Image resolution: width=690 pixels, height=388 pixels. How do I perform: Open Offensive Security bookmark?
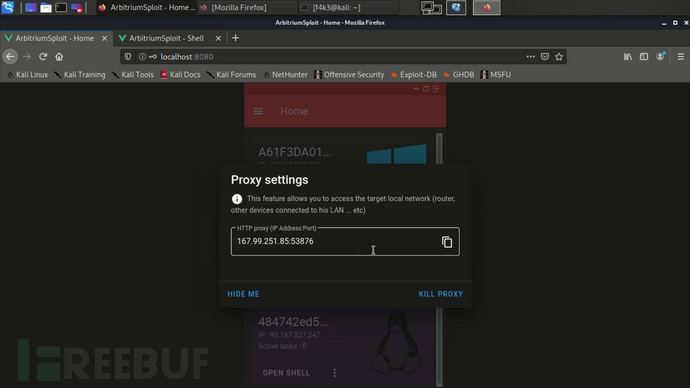tap(349, 75)
